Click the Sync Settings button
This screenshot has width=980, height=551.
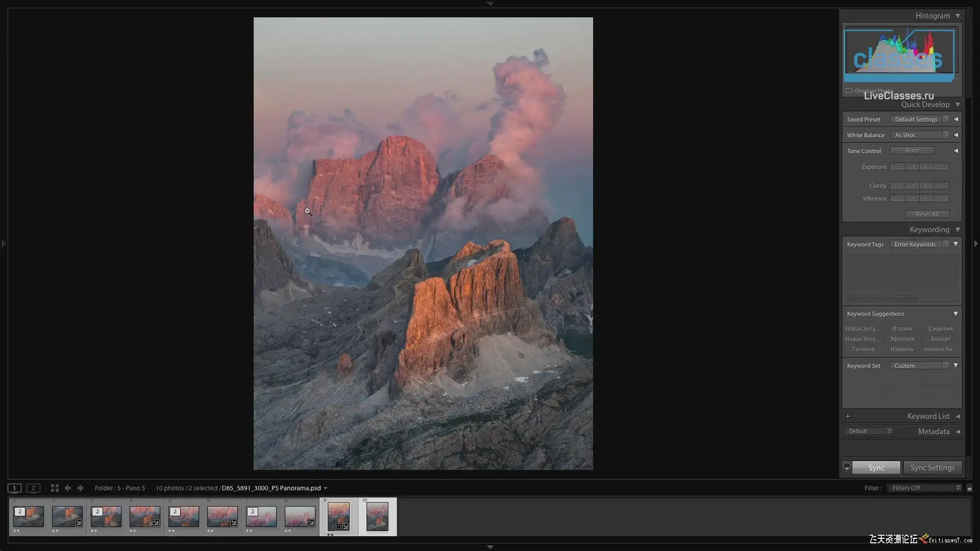[932, 468]
